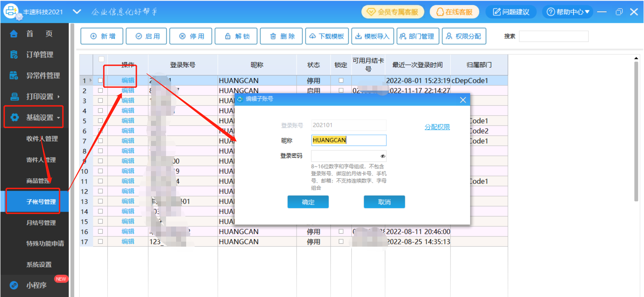
Task: Toggle the 锁定 checkbox in row 16
Action: pyautogui.click(x=341, y=232)
